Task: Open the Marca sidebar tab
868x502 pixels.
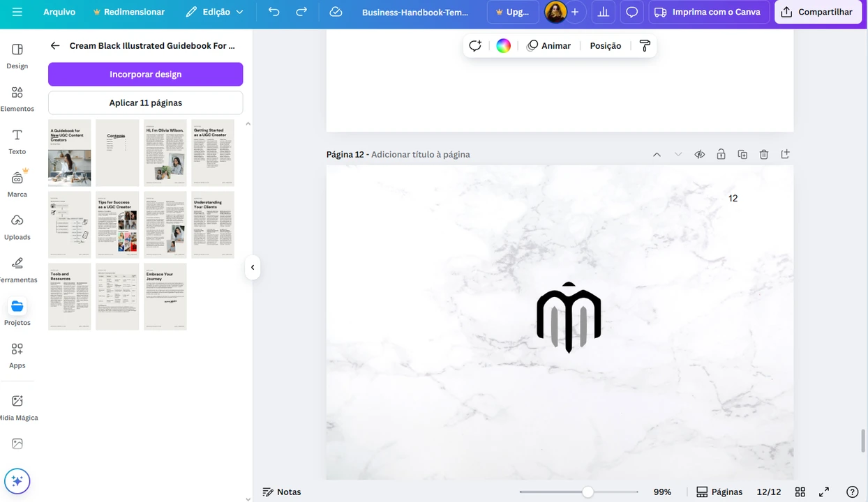Action: (17, 184)
